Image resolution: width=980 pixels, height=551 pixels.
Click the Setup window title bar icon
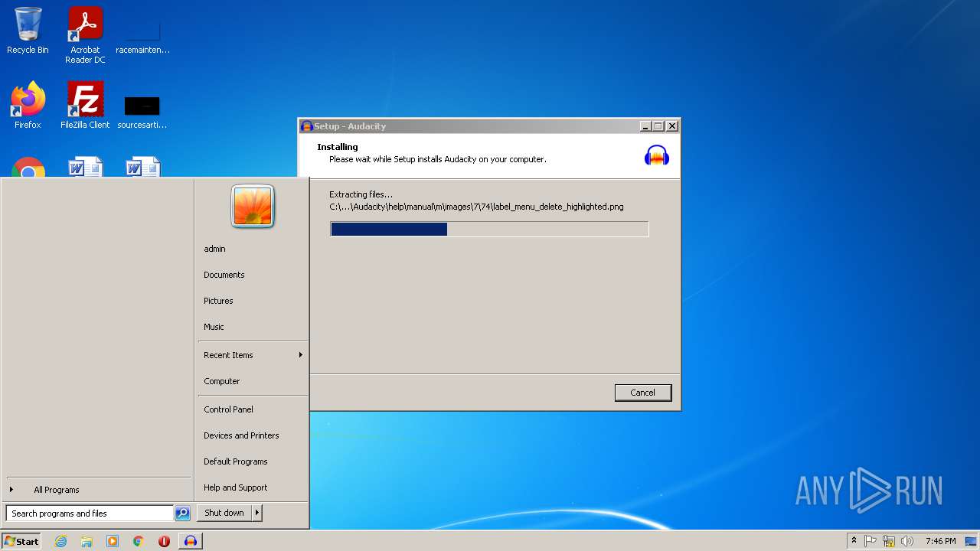[x=306, y=126]
